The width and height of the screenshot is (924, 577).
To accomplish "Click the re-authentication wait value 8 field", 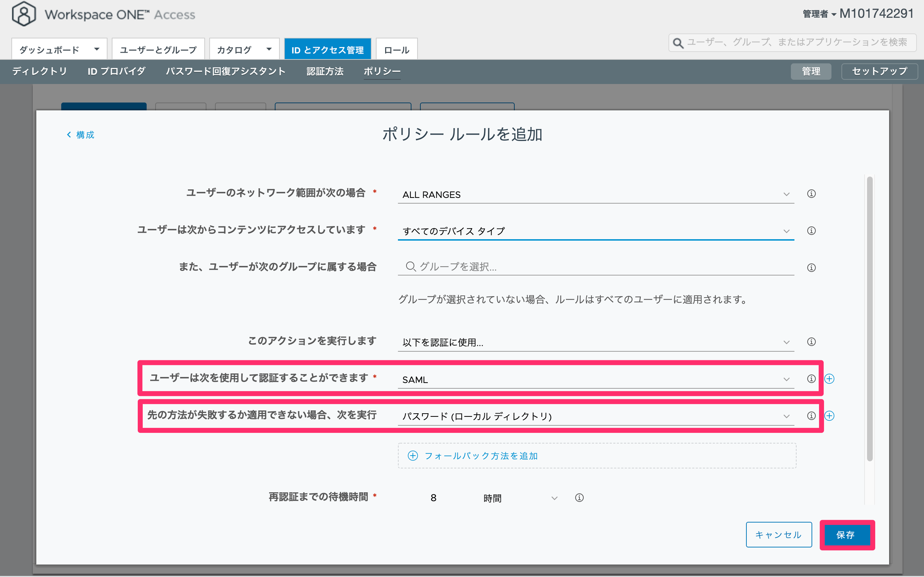I will tap(434, 498).
